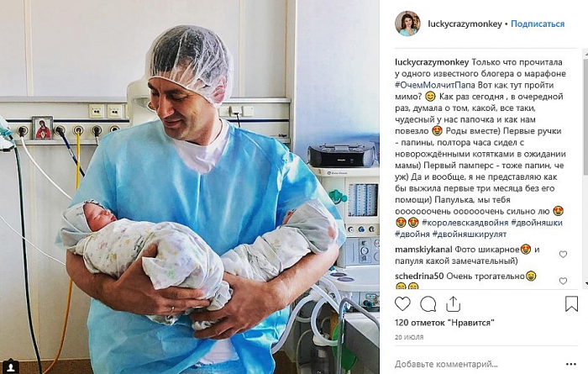Viewport: 588px width, 374px height.
Task: Visit mamskiykanal commenter profile
Action: (x=423, y=249)
